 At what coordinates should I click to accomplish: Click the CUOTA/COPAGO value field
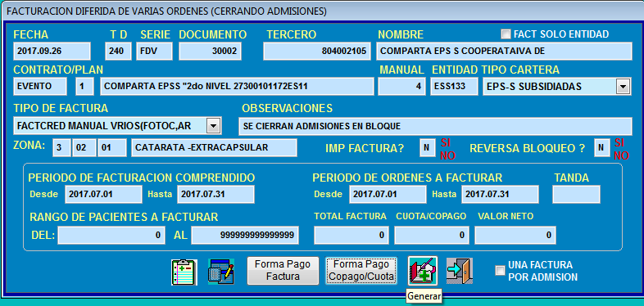tap(432, 235)
